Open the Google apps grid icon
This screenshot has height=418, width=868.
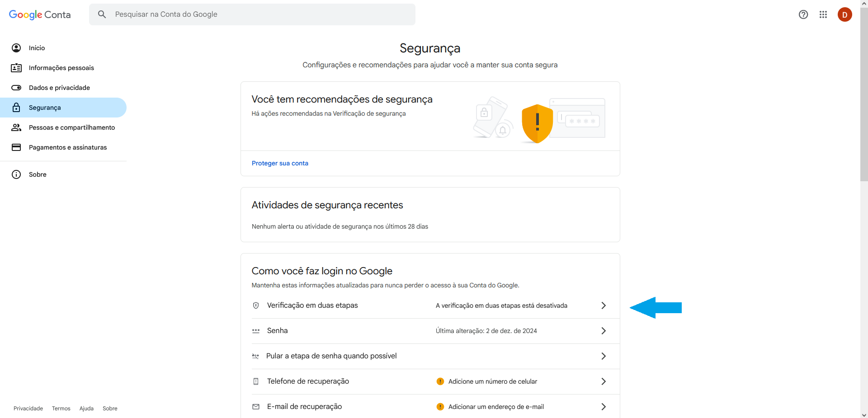pyautogui.click(x=823, y=14)
